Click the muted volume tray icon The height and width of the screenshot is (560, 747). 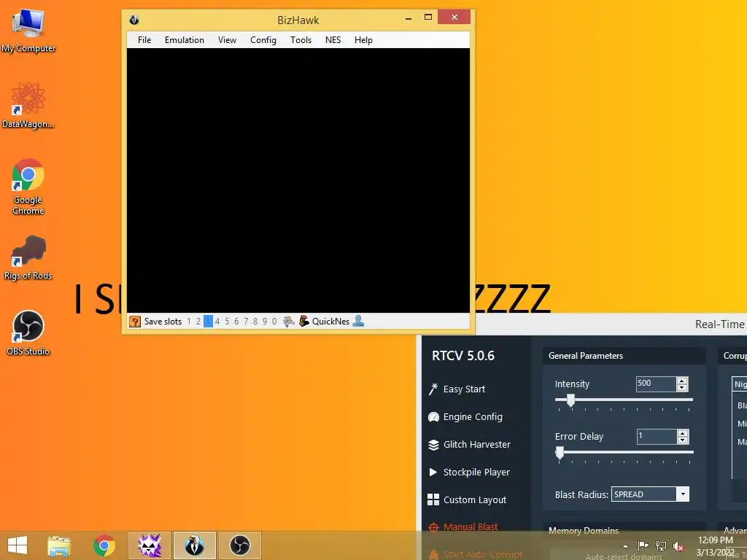679,546
